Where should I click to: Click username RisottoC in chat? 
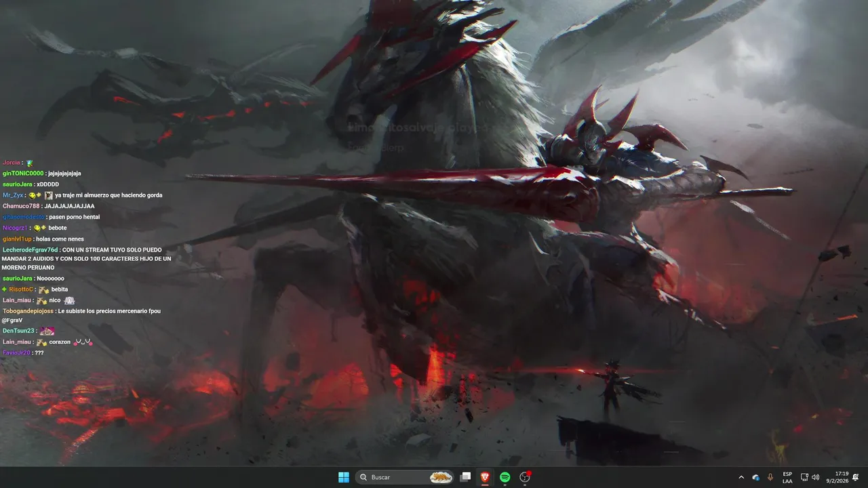(x=21, y=289)
